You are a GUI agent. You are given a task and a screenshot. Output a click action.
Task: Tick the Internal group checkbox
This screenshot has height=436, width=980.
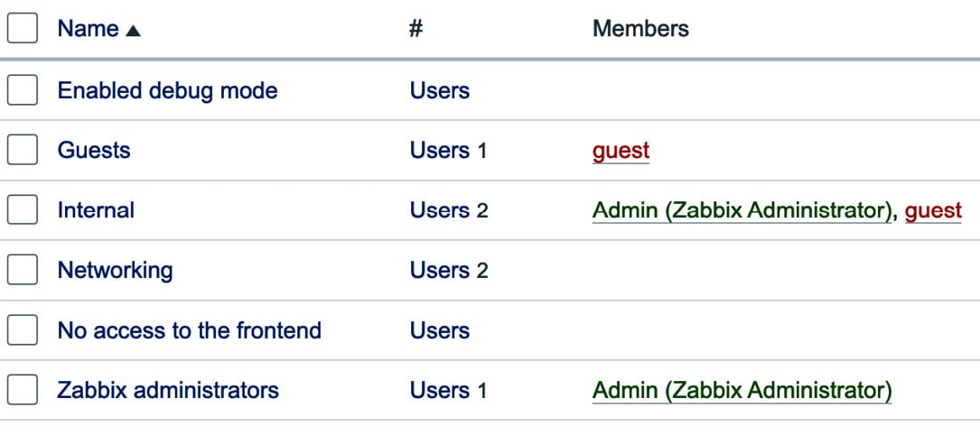(x=23, y=210)
